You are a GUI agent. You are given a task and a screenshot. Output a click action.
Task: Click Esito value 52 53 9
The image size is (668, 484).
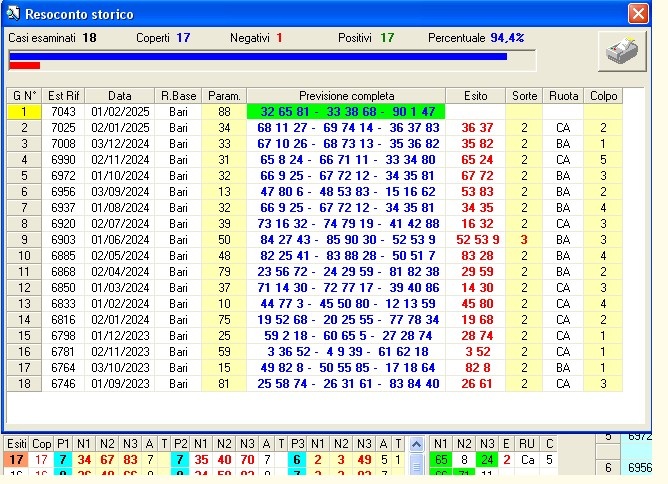(476, 240)
